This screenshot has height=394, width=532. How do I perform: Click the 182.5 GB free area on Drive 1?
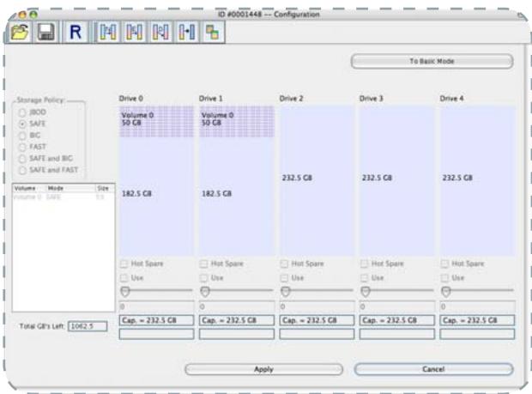pyautogui.click(x=237, y=197)
